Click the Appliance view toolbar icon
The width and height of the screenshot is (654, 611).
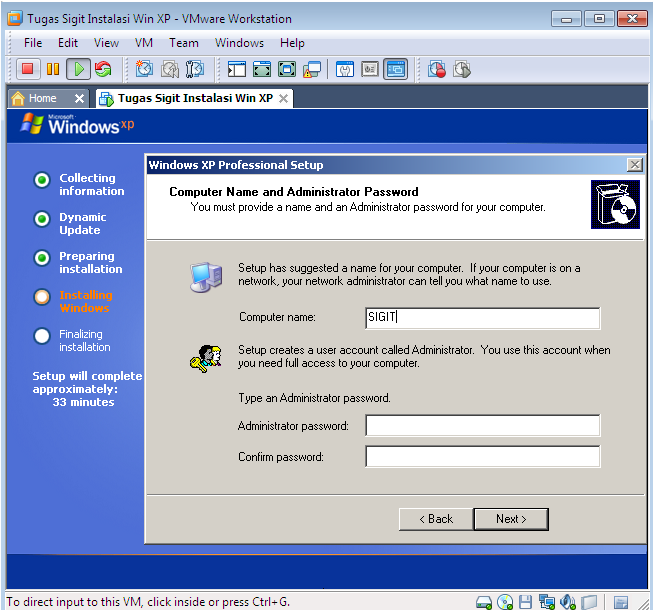(370, 69)
